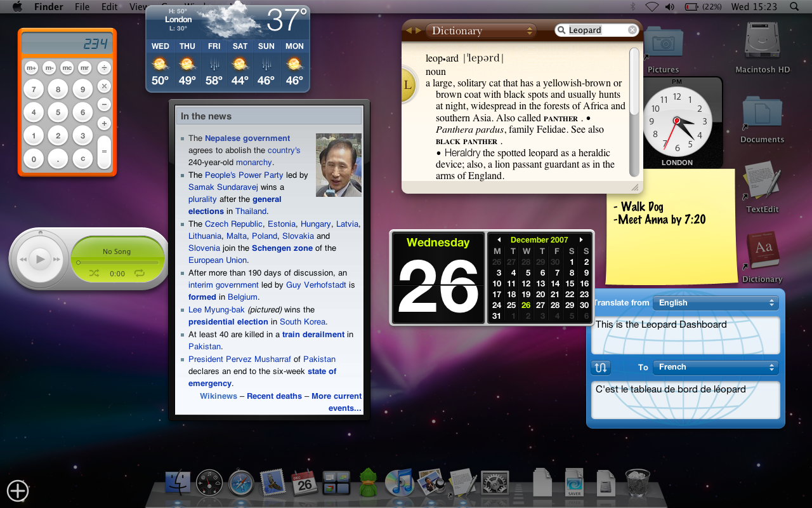Click the Wi-Fi status icon
The width and height of the screenshot is (812, 508).
652,6
